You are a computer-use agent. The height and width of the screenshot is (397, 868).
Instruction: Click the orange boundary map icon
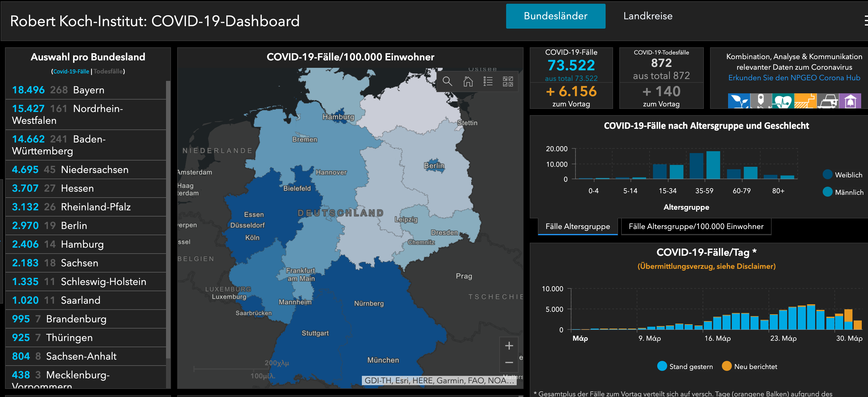(805, 101)
